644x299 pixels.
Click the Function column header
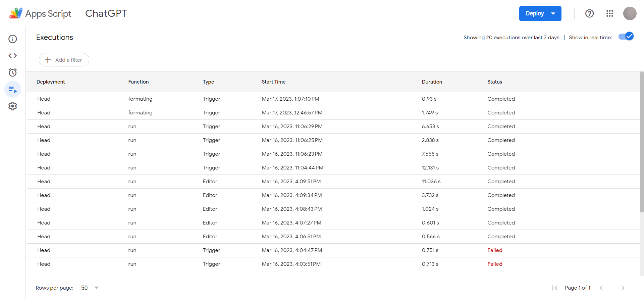coord(139,82)
